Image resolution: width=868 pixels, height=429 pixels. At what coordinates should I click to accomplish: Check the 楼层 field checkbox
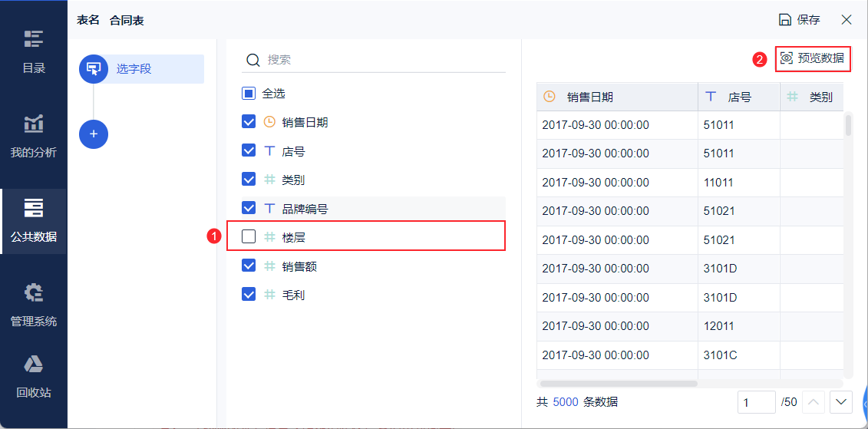click(x=249, y=237)
